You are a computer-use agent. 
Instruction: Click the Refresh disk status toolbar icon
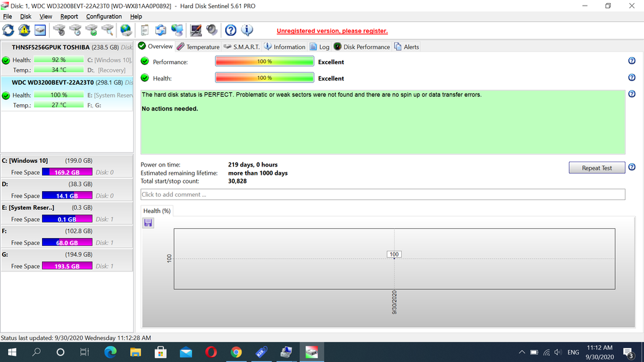[x=8, y=30]
